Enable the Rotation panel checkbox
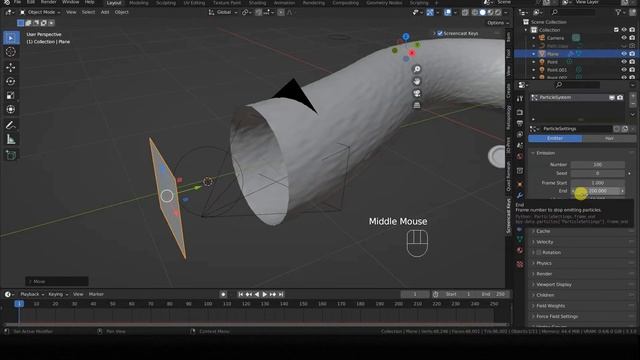 tap(539, 253)
